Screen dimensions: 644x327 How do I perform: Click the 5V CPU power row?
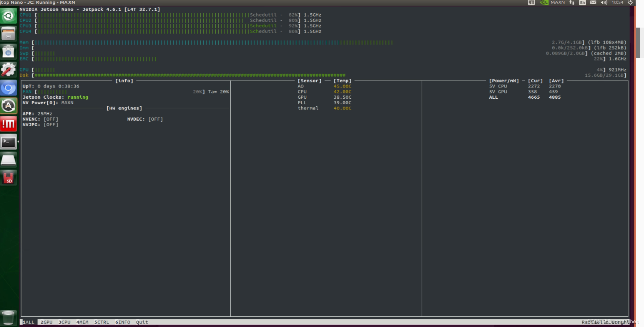pyautogui.click(x=525, y=86)
